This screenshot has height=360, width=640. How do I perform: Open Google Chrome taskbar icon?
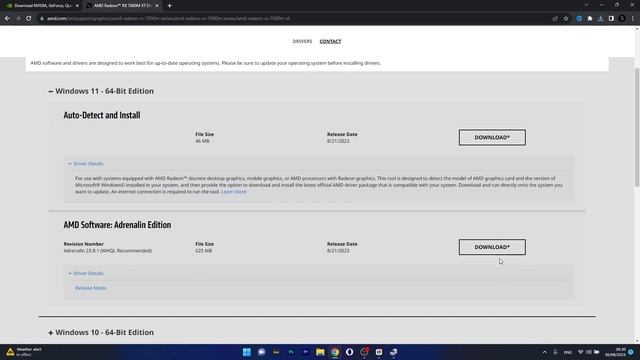pyautogui.click(x=335, y=352)
